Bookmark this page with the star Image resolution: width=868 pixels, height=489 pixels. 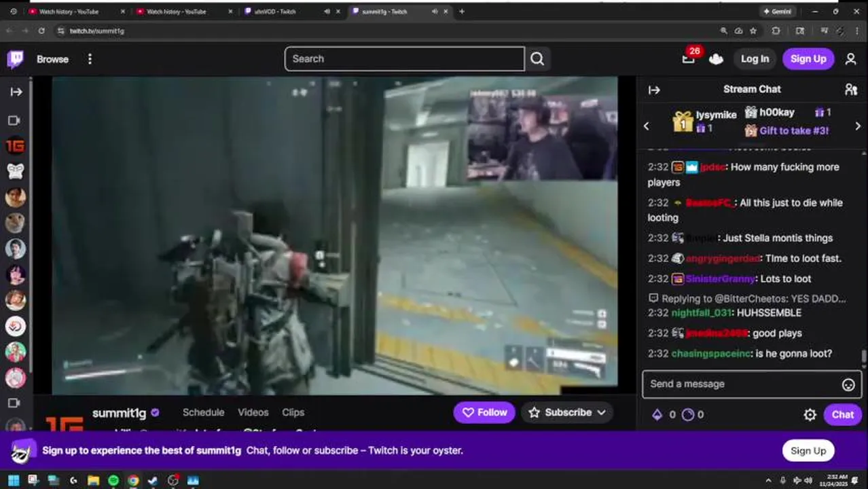tap(753, 31)
